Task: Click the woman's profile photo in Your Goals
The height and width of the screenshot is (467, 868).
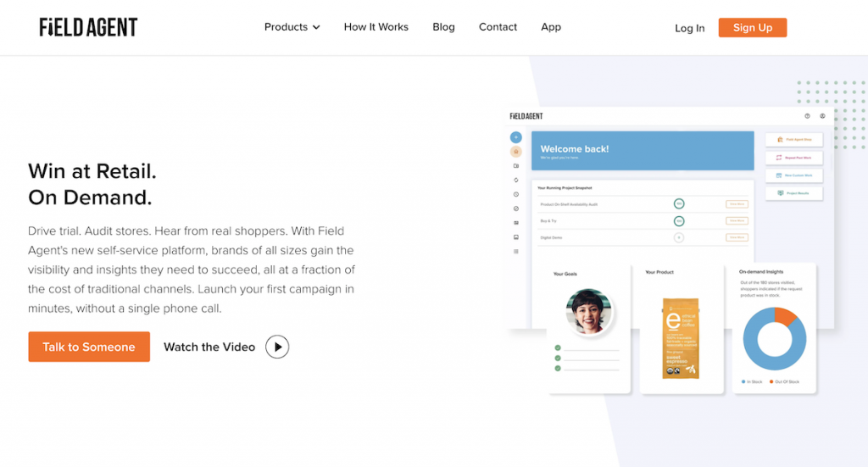Action: coord(589,312)
